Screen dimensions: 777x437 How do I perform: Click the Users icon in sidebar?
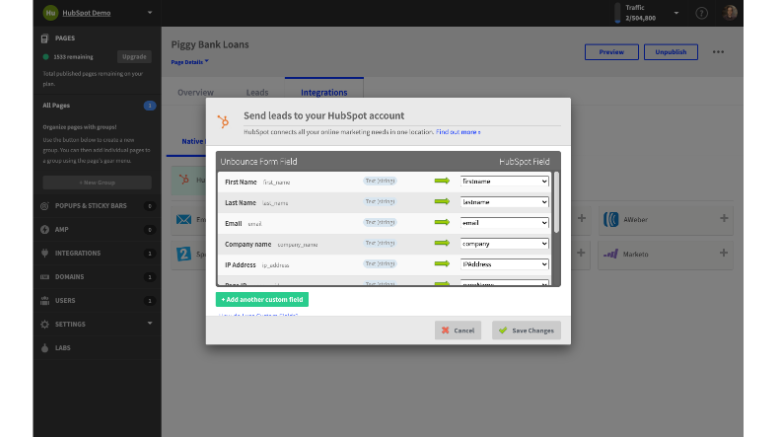[x=45, y=301]
